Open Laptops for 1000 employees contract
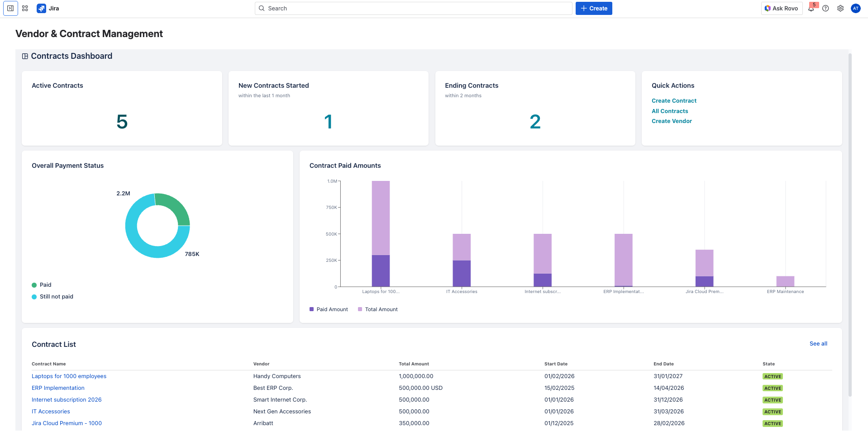Viewport: 868px width, 431px height. pos(69,376)
